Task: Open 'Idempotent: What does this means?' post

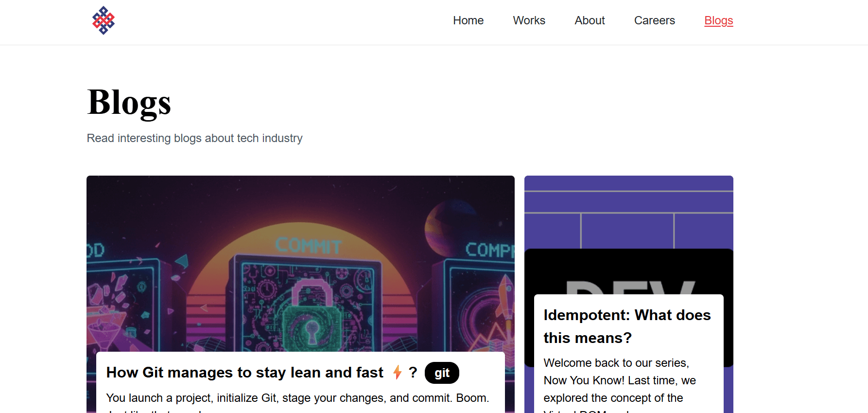Action: coord(627,326)
